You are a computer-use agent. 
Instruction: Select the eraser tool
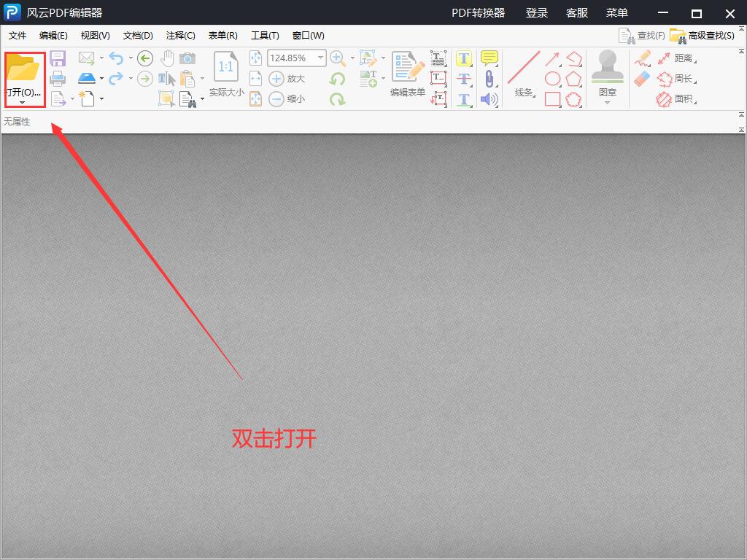point(642,79)
